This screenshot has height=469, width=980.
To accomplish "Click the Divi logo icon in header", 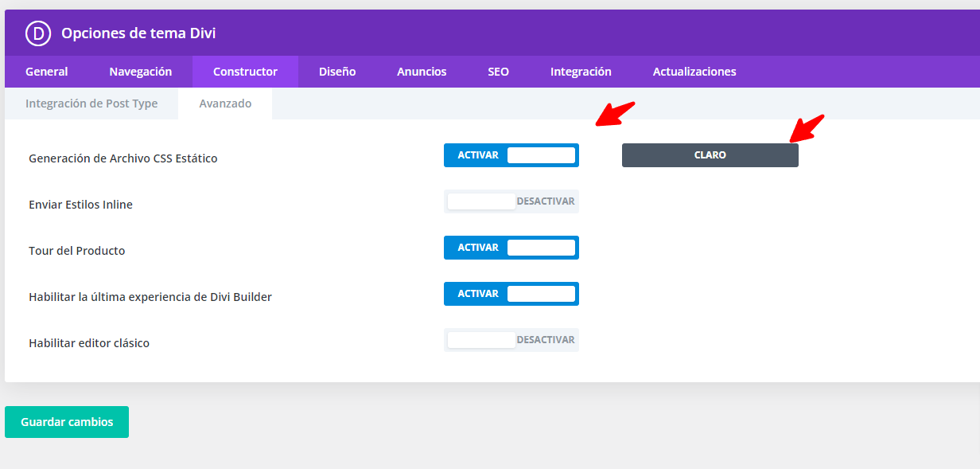I will pos(38,33).
